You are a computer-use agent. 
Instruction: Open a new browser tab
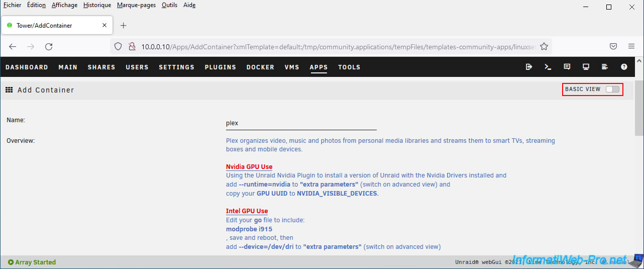[x=124, y=26]
